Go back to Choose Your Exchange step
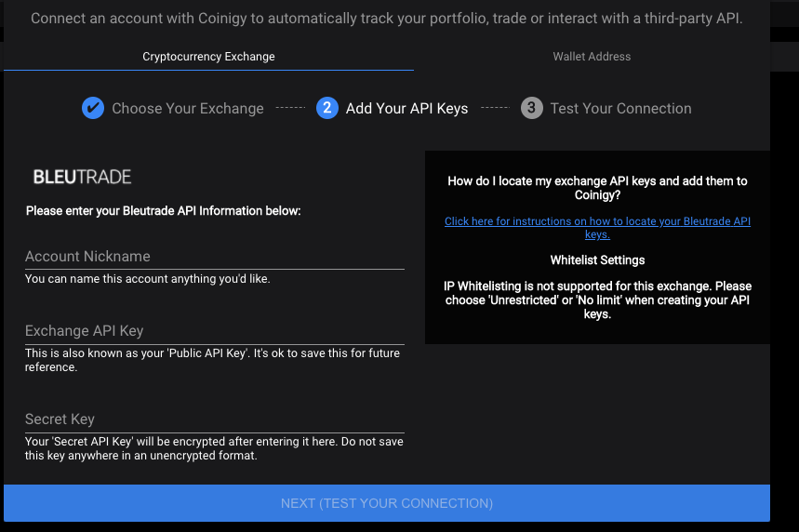 tap(188, 109)
